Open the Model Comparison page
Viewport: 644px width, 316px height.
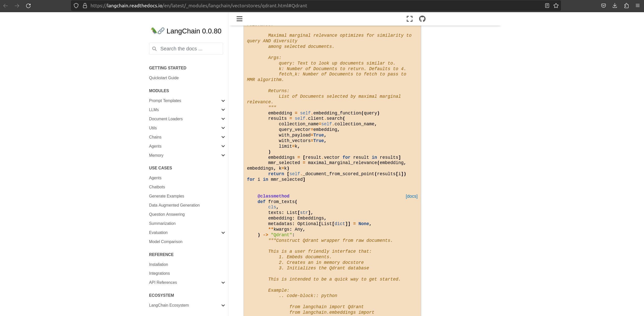click(166, 242)
